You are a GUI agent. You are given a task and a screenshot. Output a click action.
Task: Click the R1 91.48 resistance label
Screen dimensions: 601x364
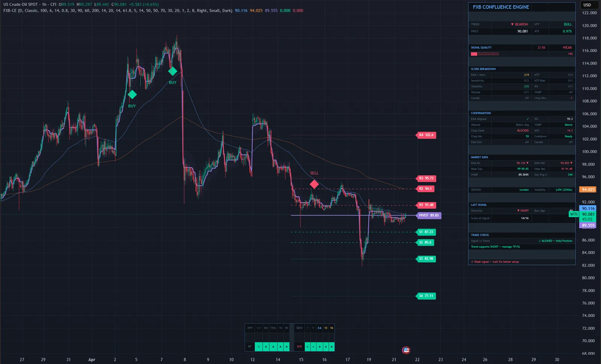coord(426,205)
